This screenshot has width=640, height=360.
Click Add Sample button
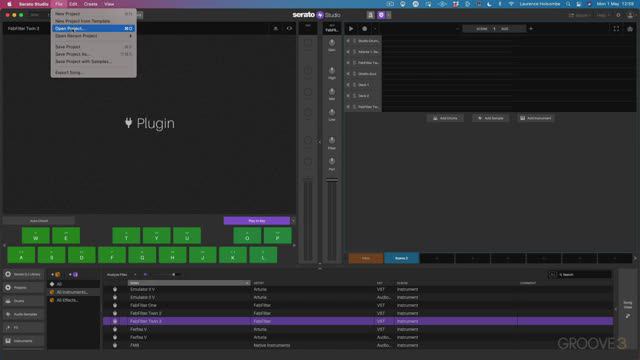[x=491, y=118]
